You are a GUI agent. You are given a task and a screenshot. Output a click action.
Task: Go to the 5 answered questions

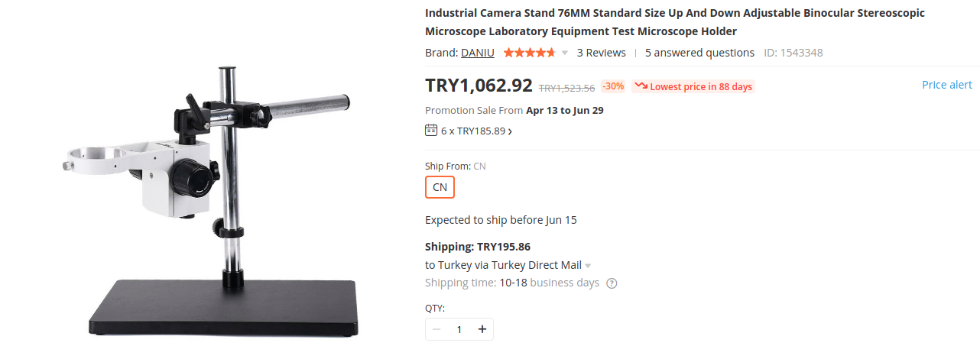point(699,53)
